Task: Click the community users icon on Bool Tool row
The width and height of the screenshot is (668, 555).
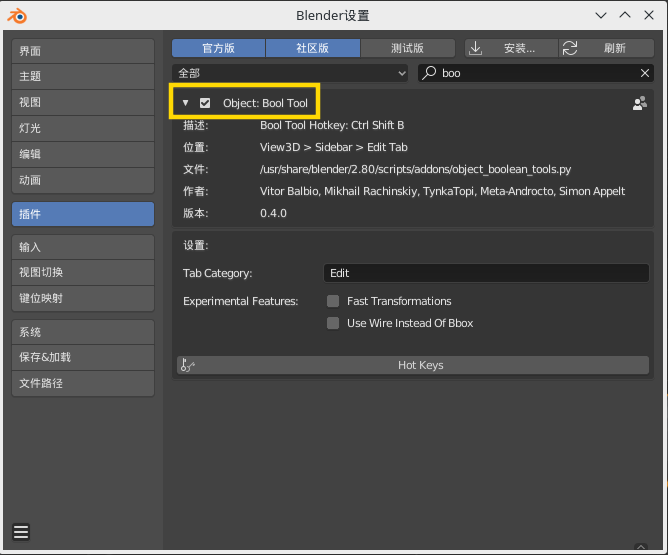Action: [x=639, y=103]
